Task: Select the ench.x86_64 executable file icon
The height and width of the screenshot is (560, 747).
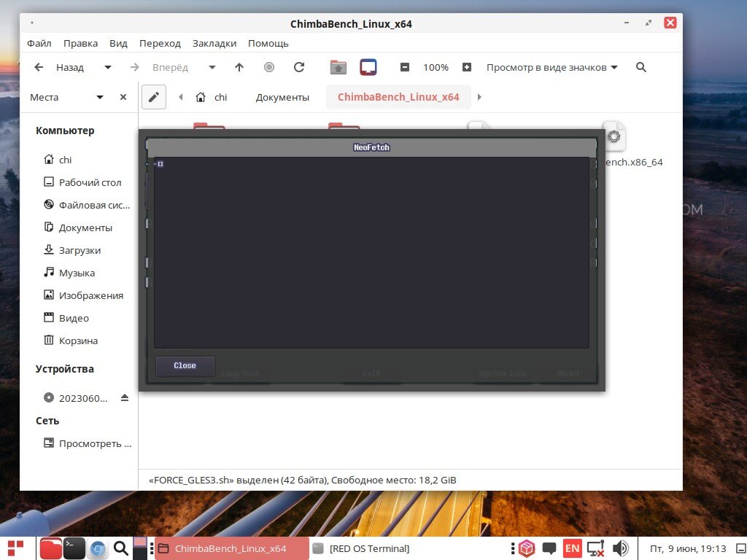Action: 614,137
